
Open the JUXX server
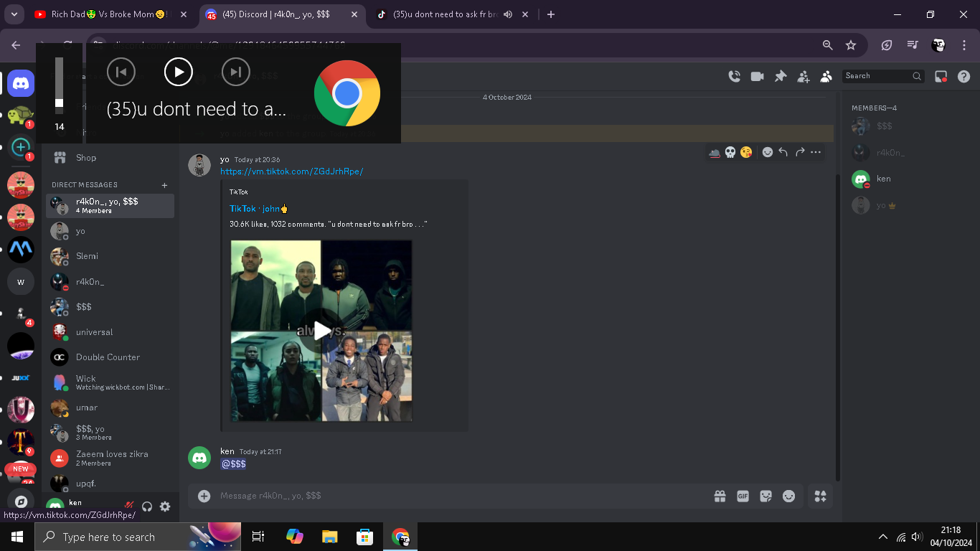21,378
